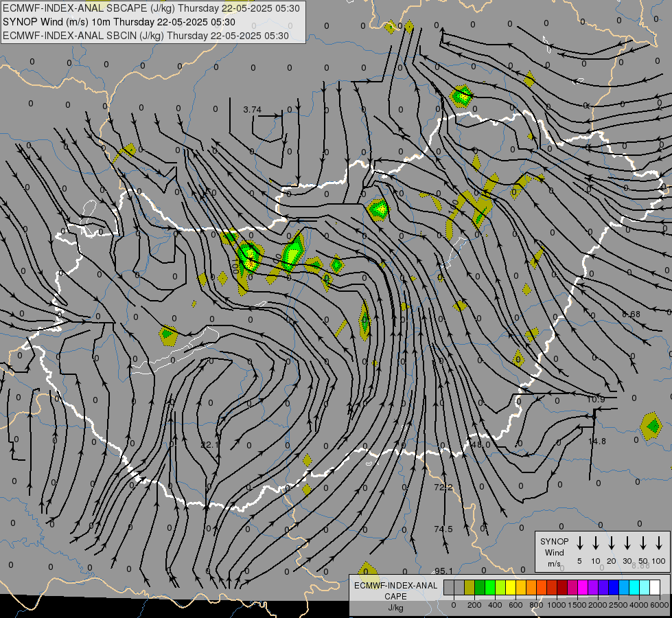The height and width of the screenshot is (618, 672).
Task: Click the 74.5 value on the map
Action: tap(443, 529)
